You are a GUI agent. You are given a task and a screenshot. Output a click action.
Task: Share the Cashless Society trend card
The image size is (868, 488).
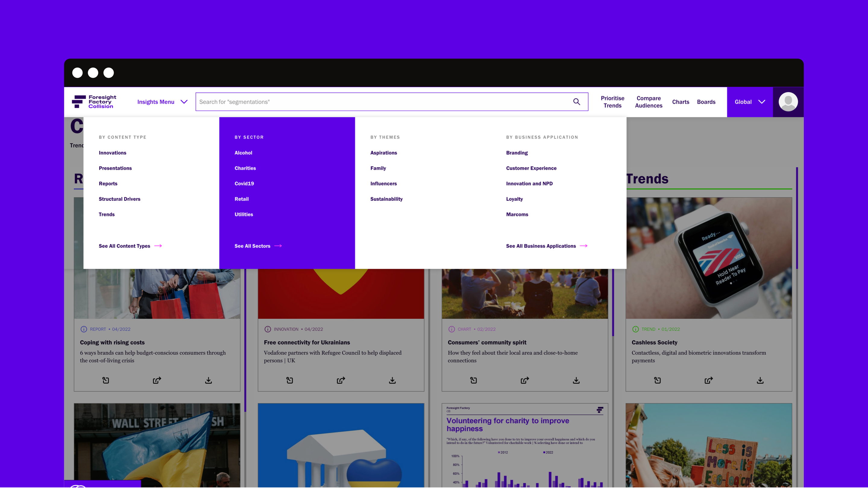pyautogui.click(x=709, y=380)
